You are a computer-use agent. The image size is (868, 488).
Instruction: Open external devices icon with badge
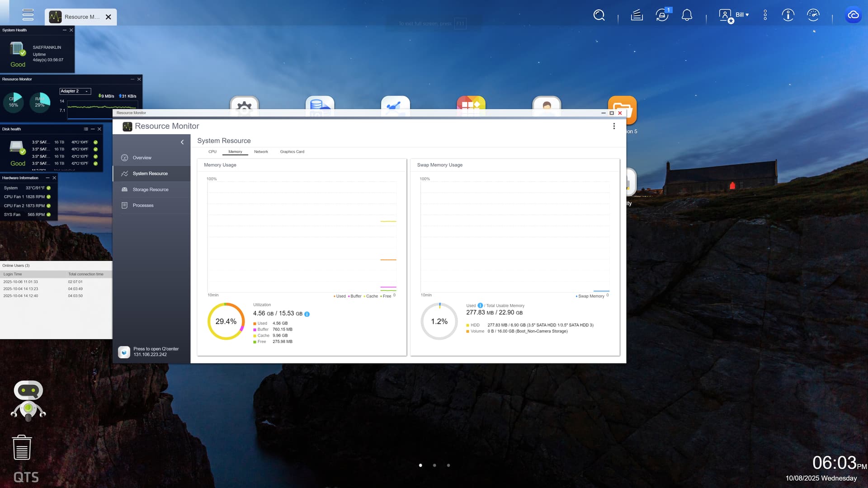tap(662, 15)
